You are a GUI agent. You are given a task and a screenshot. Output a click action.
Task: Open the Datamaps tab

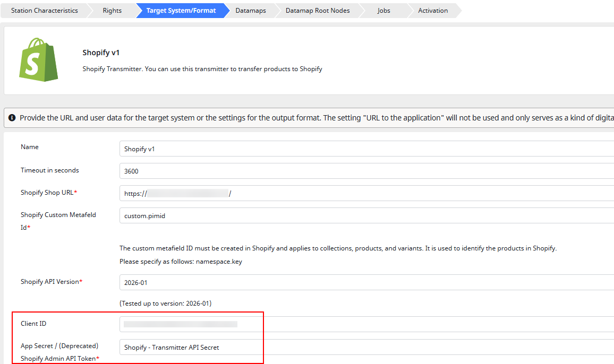pos(250,10)
